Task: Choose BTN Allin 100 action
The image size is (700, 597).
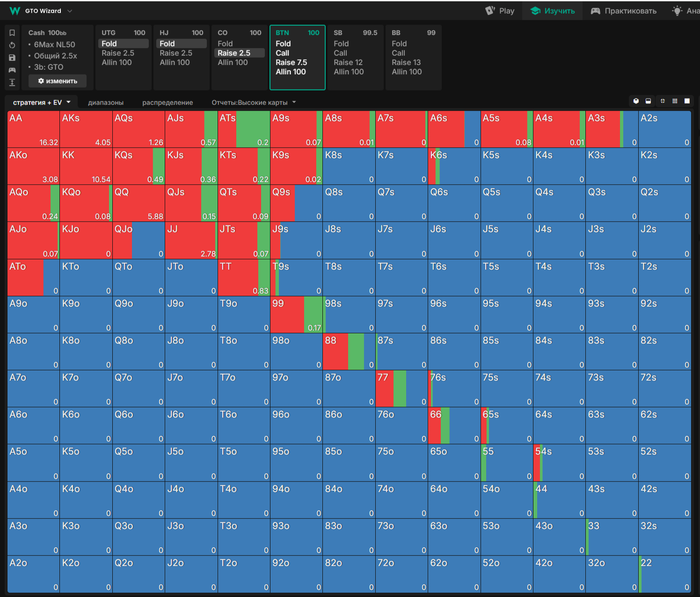Action: click(291, 71)
